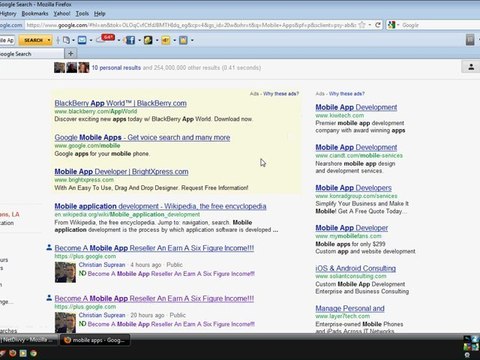Click in the Yahoo toolbar search input

coord(7,40)
